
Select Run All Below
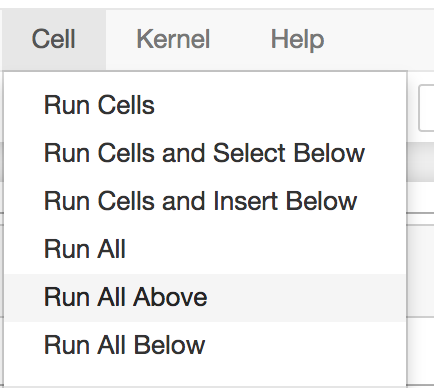[205, 345]
